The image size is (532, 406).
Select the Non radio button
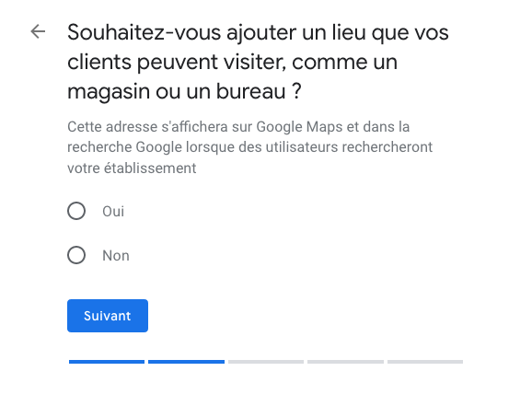76,255
